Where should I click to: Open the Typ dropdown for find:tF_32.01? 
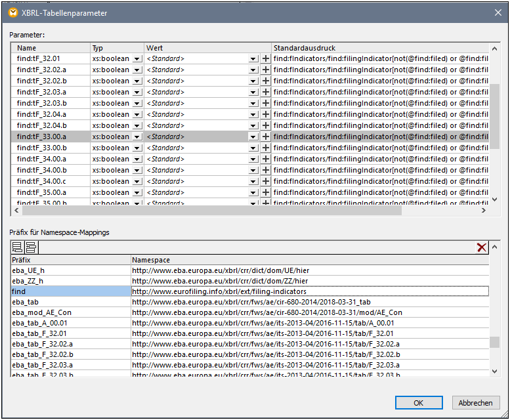(x=137, y=59)
